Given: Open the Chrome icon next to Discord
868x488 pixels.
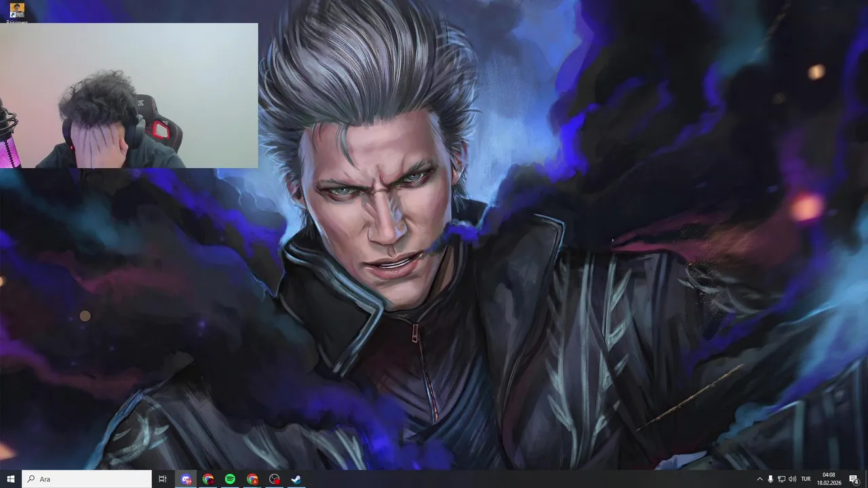Looking at the screenshot, I should [x=208, y=479].
